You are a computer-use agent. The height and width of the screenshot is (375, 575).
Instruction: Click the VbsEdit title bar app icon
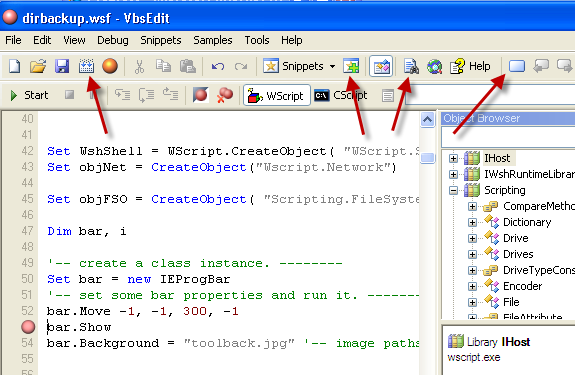pyautogui.click(x=10, y=17)
